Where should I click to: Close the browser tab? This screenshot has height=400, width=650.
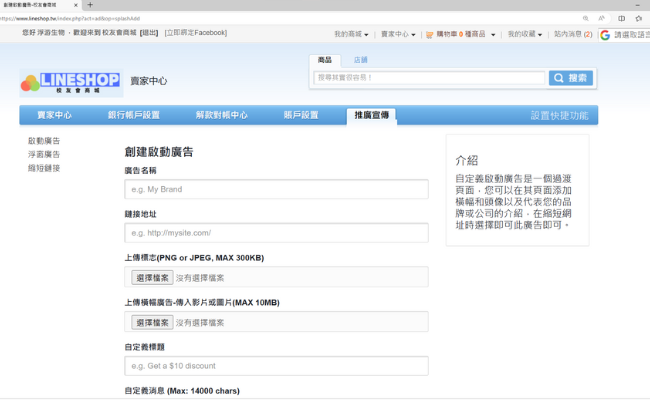(x=76, y=5)
